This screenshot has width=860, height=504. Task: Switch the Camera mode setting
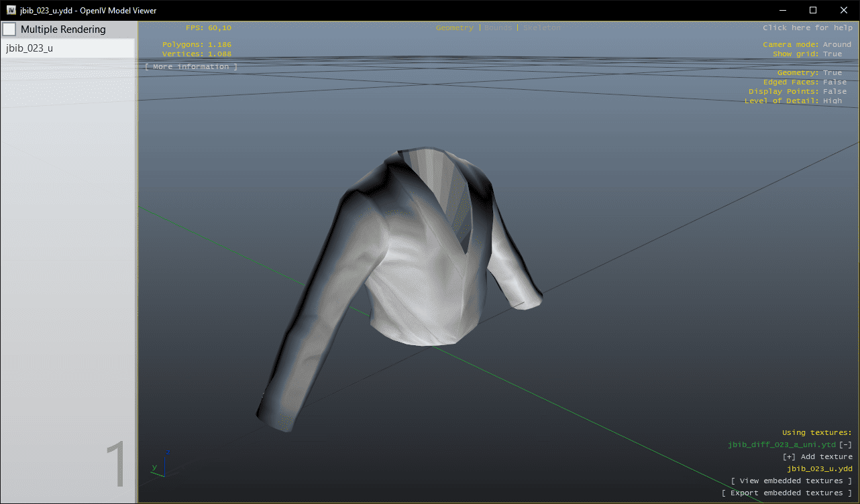click(837, 45)
